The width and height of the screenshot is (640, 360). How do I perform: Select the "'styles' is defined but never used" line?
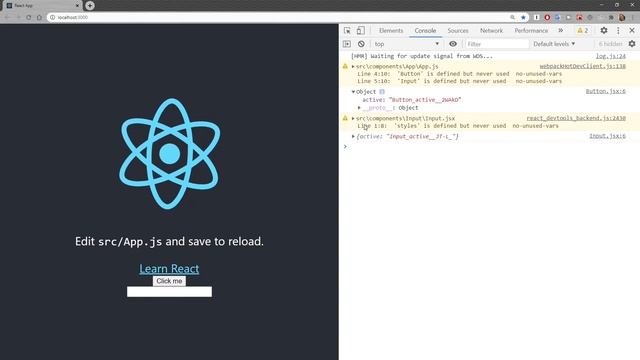point(458,126)
